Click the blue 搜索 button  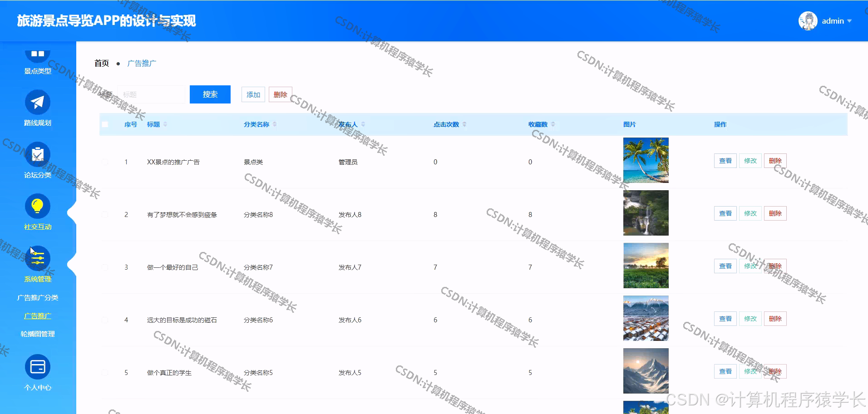(x=210, y=94)
